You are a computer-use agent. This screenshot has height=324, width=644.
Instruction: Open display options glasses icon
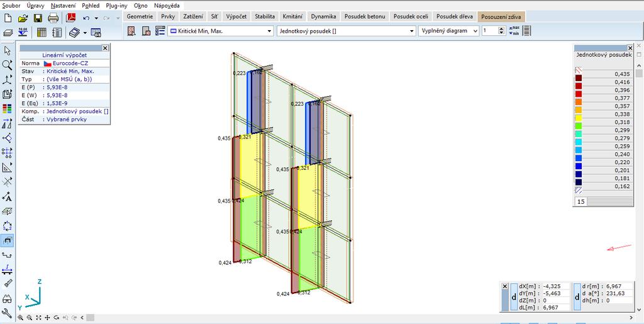pyautogui.click(x=8, y=299)
